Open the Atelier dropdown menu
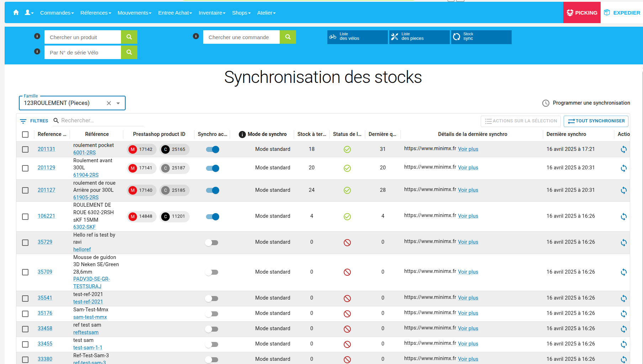The width and height of the screenshot is (643, 364). tap(266, 12)
